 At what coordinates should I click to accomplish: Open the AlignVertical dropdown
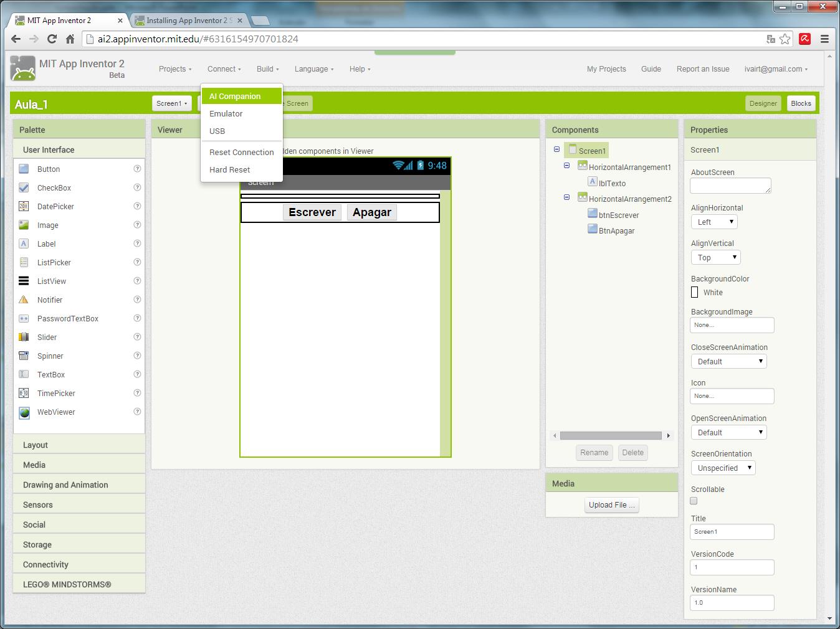pos(715,257)
